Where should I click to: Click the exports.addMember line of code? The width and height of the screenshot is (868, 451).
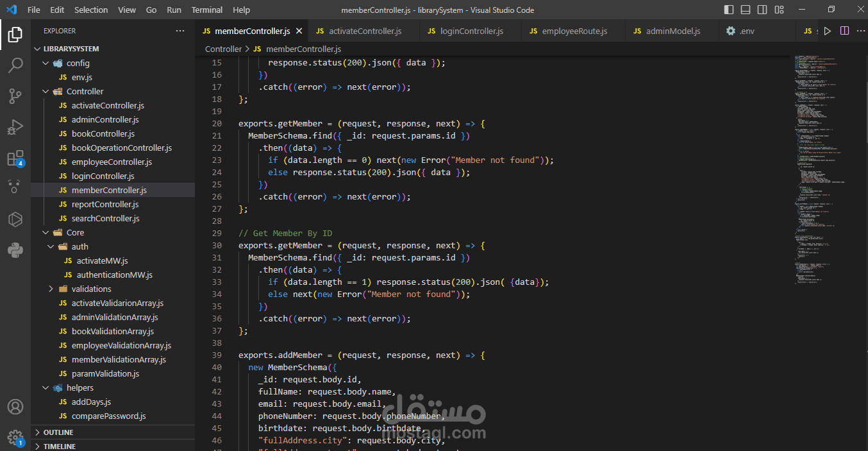click(x=362, y=355)
